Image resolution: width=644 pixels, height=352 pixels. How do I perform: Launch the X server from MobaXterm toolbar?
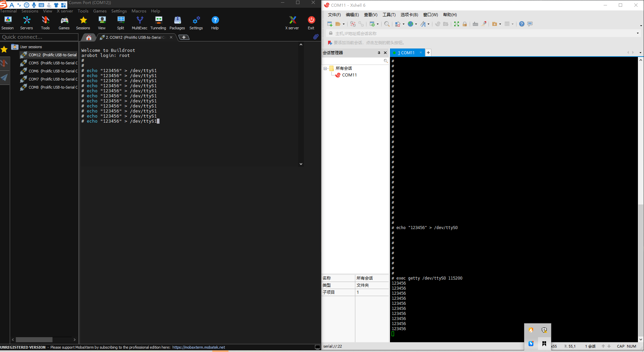click(292, 22)
